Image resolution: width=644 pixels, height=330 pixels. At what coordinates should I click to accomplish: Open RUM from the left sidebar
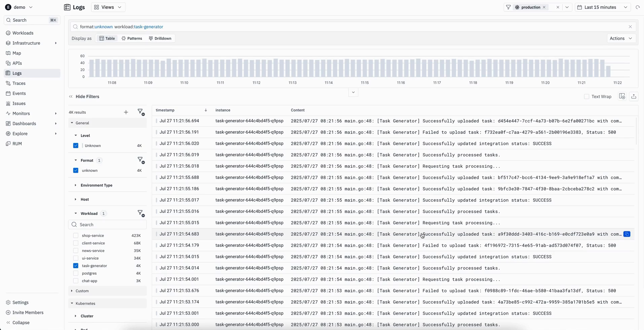[x=17, y=143]
